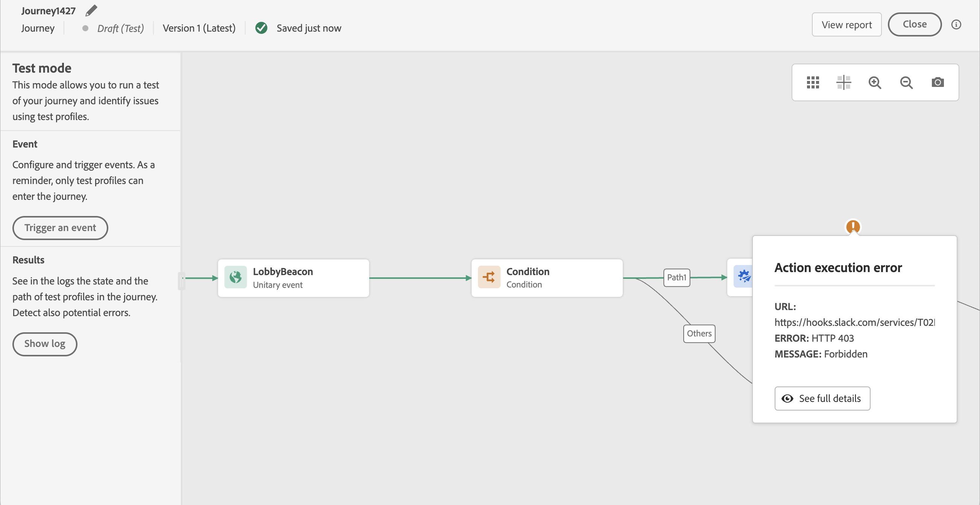Screen dimensions: 980x505
Task: Click the grid view icon in canvas toolbar
Action: [x=813, y=82]
